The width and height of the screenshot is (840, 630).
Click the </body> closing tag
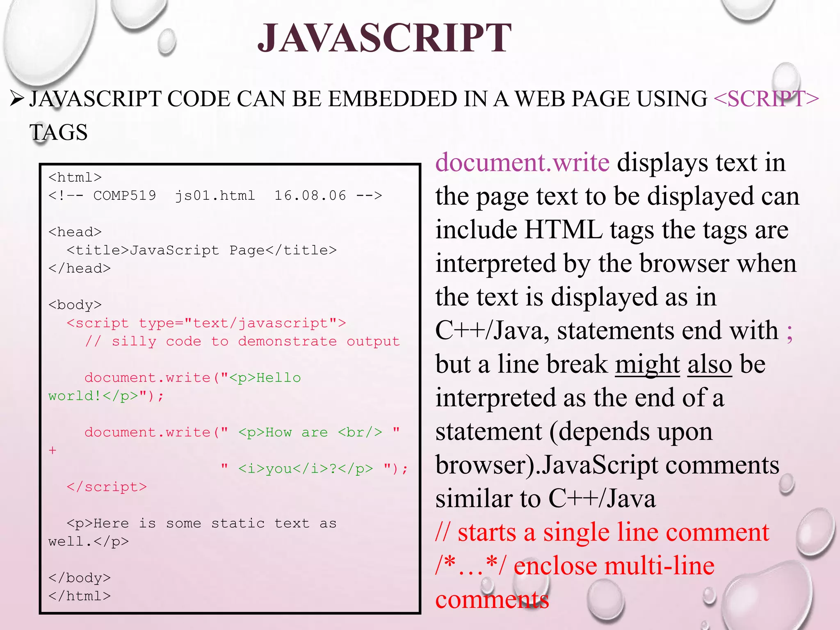pos(80,577)
